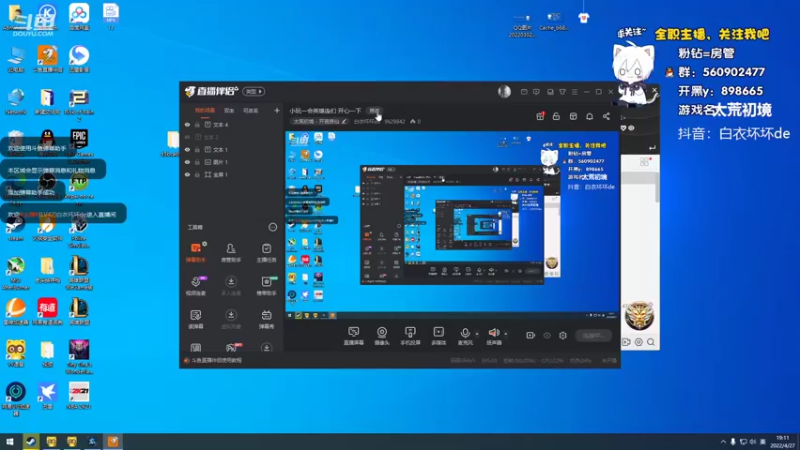This screenshot has width=800, height=450.
Task: Open the 斗鱼直播伴侣使用教程 tutorial link
Action: pos(217,360)
